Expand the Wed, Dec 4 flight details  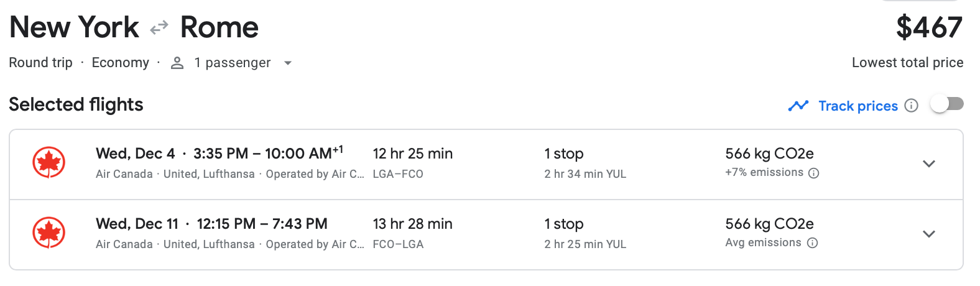click(929, 164)
